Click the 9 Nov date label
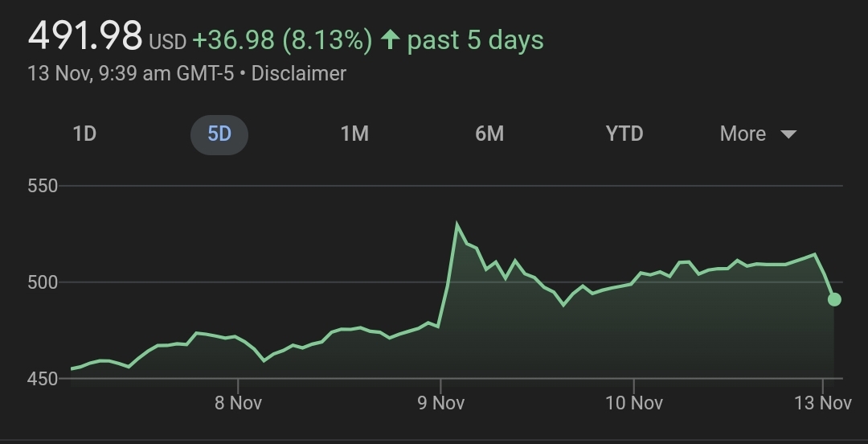This screenshot has height=444, width=868. coord(440,403)
